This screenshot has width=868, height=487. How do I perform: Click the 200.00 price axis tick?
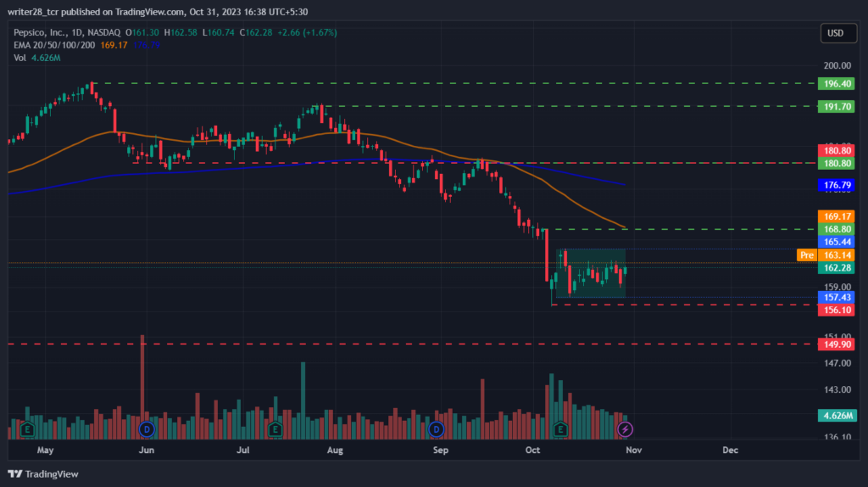click(837, 65)
